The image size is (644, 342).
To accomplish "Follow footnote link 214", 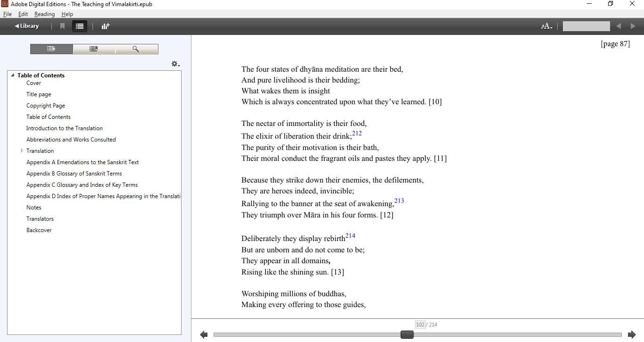I will 350,236.
